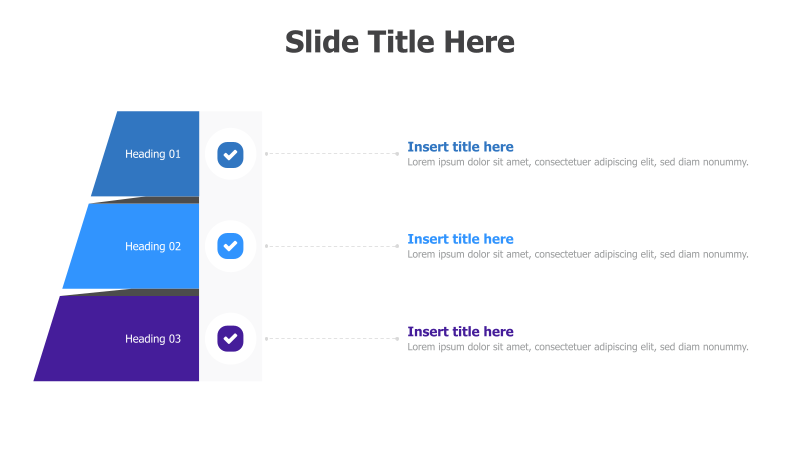The width and height of the screenshot is (800, 450).
Task: Select the Heading 02 light blue shape
Action: click(135, 246)
